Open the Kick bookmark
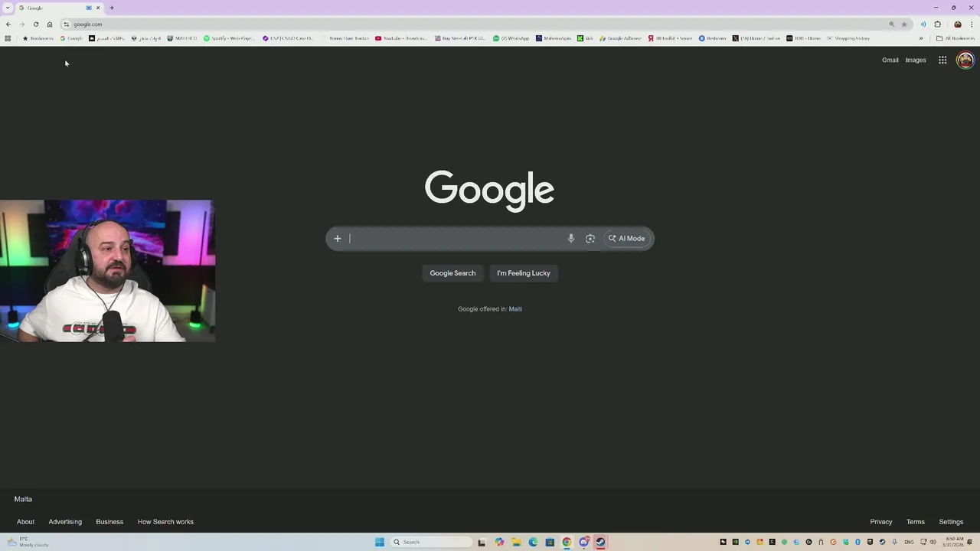The height and width of the screenshot is (551, 980). (585, 38)
